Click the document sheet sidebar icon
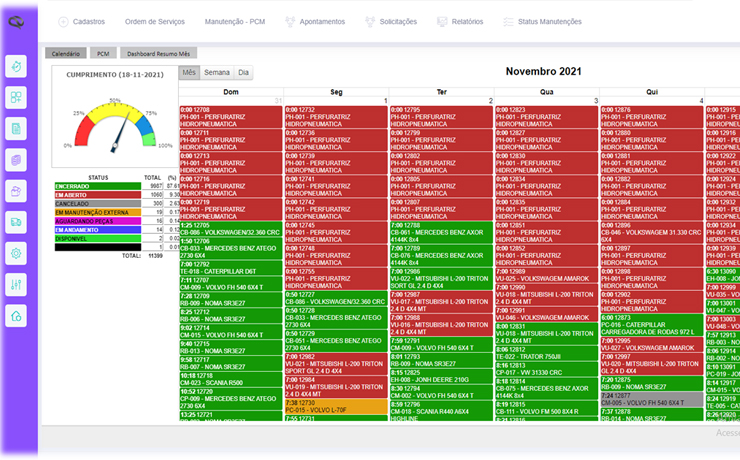Viewport: 740px width, 460px height. [17, 129]
